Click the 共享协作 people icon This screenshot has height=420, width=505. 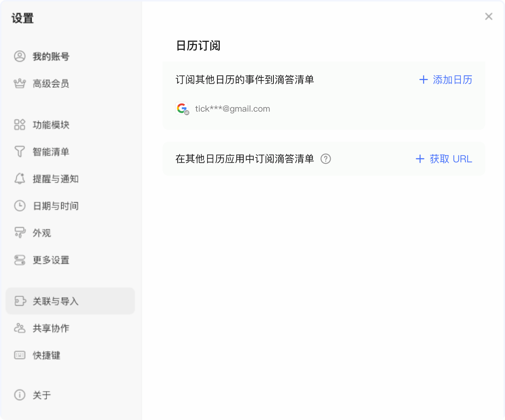20,328
